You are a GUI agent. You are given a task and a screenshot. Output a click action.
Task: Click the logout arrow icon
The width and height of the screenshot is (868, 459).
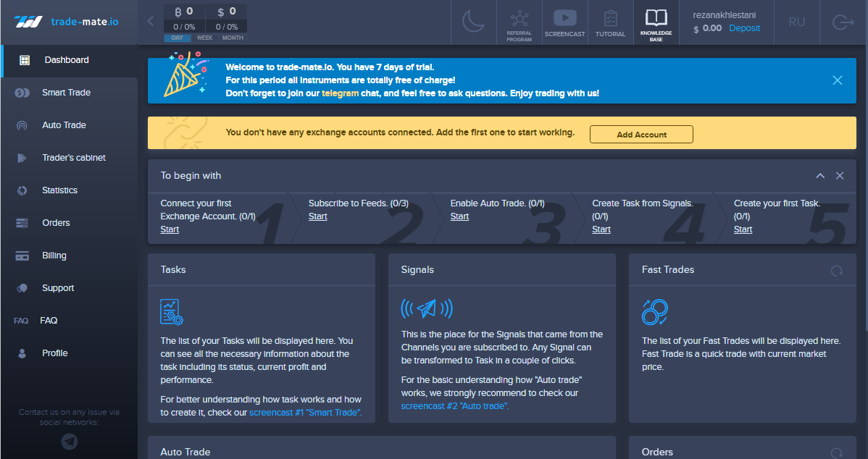click(x=843, y=22)
